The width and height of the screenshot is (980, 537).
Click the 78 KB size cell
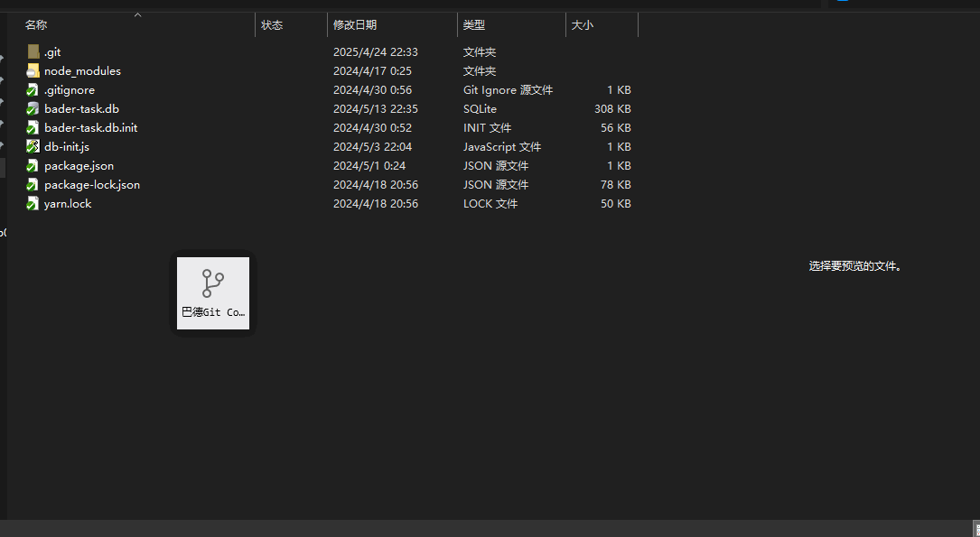(616, 185)
